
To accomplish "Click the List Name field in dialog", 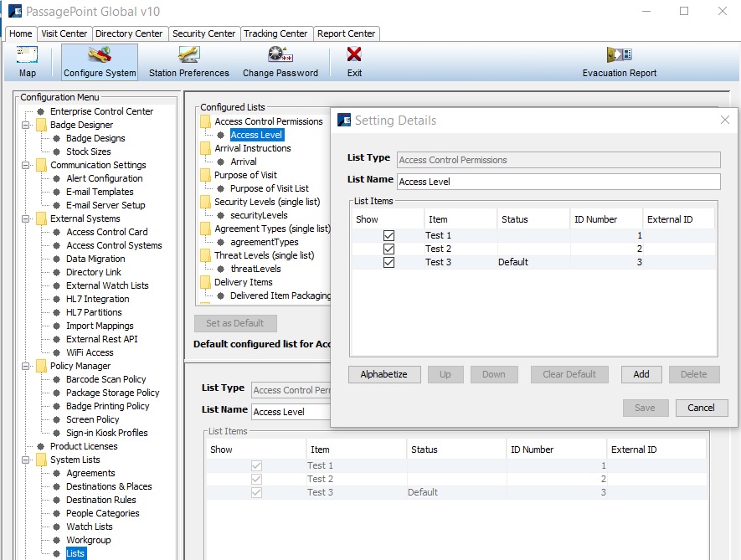I will coord(558,182).
